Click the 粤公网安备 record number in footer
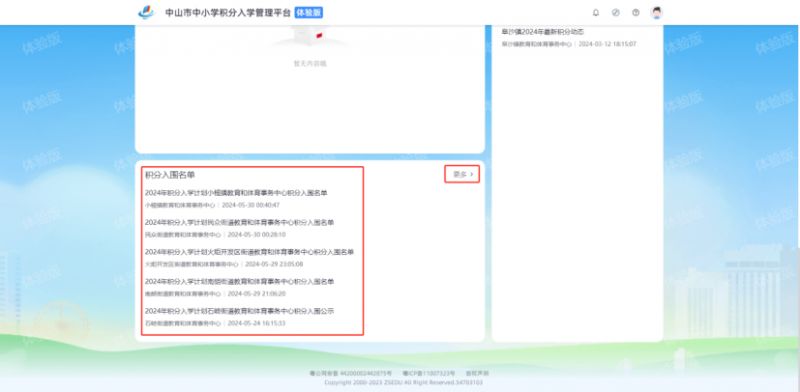Viewport: 800px width, 392px height. pos(351,374)
